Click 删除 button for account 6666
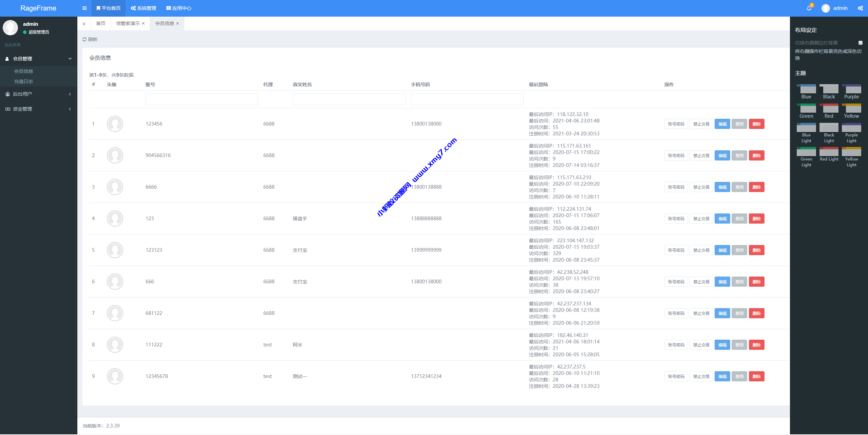 click(x=756, y=187)
